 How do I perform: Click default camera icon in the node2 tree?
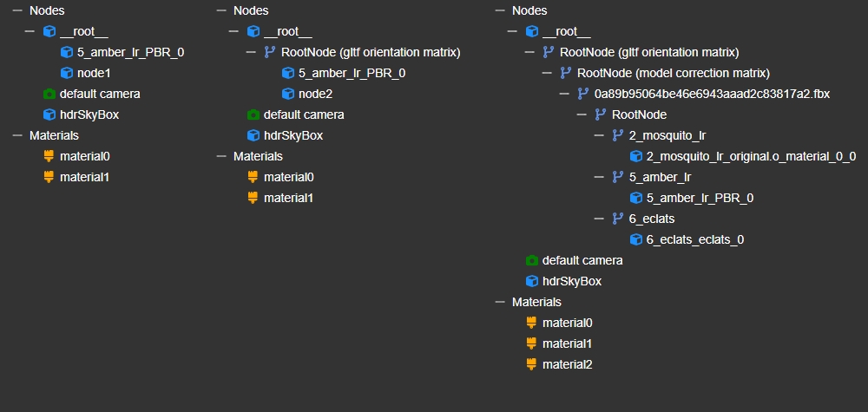(x=253, y=115)
